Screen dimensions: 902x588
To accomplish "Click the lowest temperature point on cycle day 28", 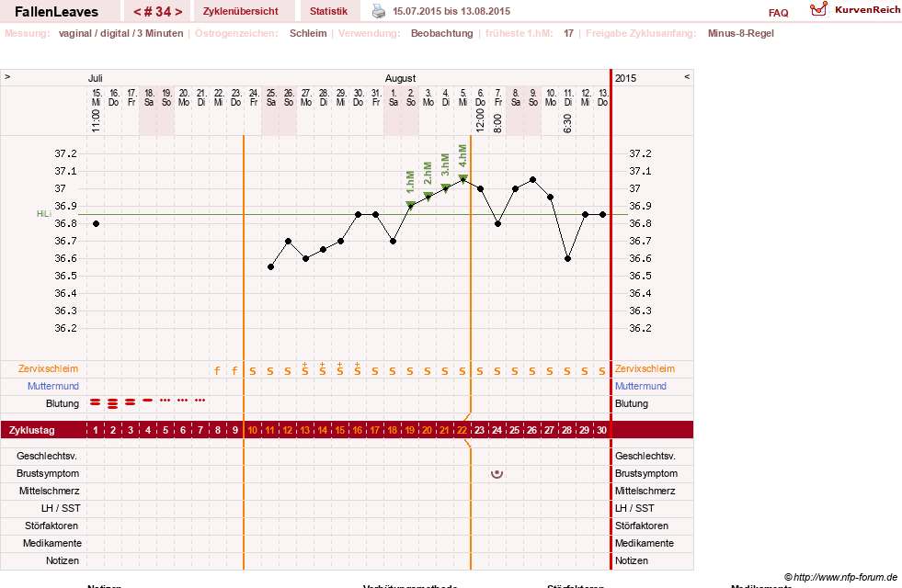I will (568, 259).
